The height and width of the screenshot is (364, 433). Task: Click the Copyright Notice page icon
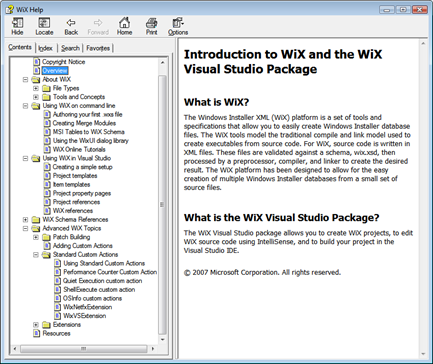pos(37,62)
